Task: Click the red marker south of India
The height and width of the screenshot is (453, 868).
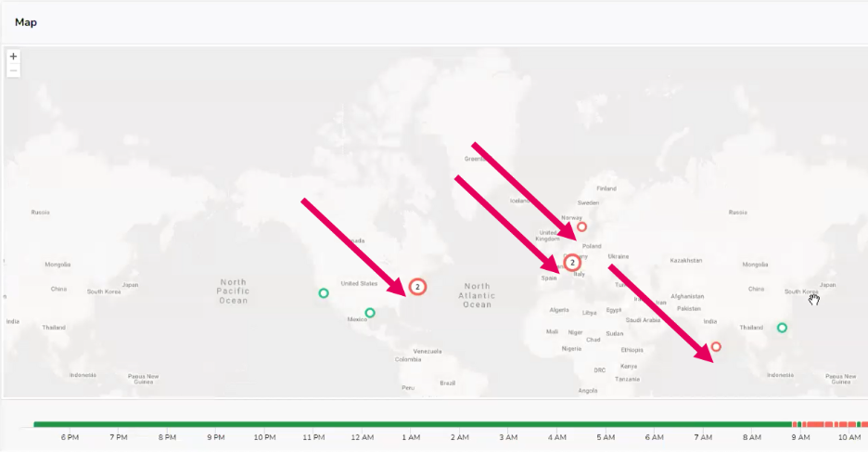Action: (x=716, y=347)
